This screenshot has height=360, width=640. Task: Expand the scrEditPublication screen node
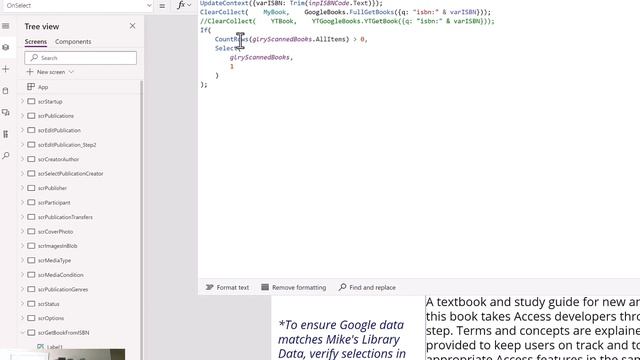pyautogui.click(x=22, y=130)
